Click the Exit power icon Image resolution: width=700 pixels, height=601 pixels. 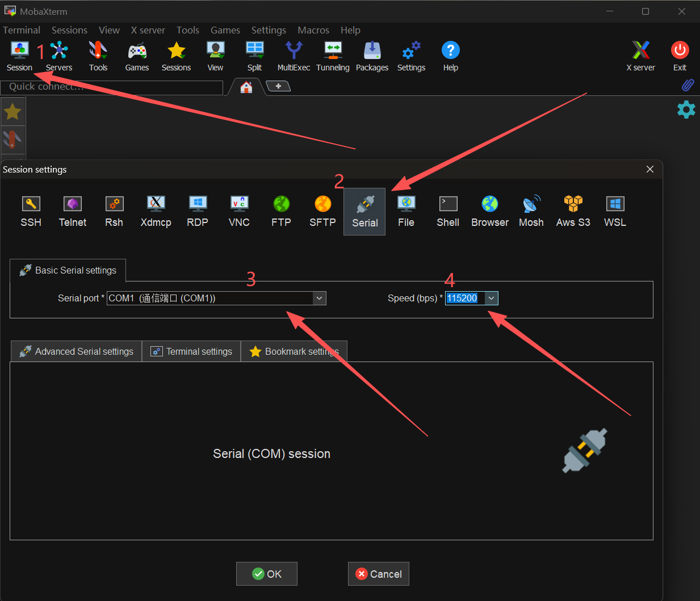click(x=680, y=57)
